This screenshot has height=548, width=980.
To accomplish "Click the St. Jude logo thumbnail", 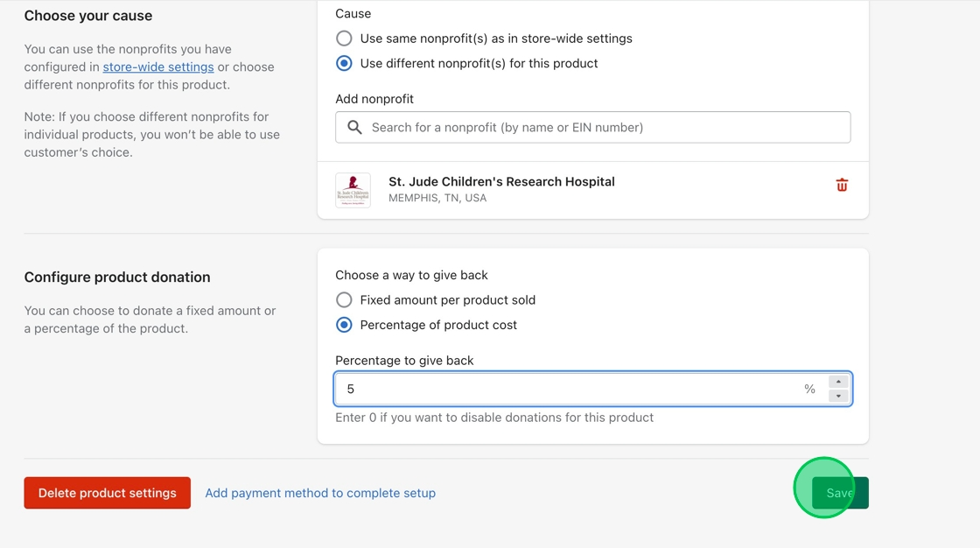I will point(353,190).
